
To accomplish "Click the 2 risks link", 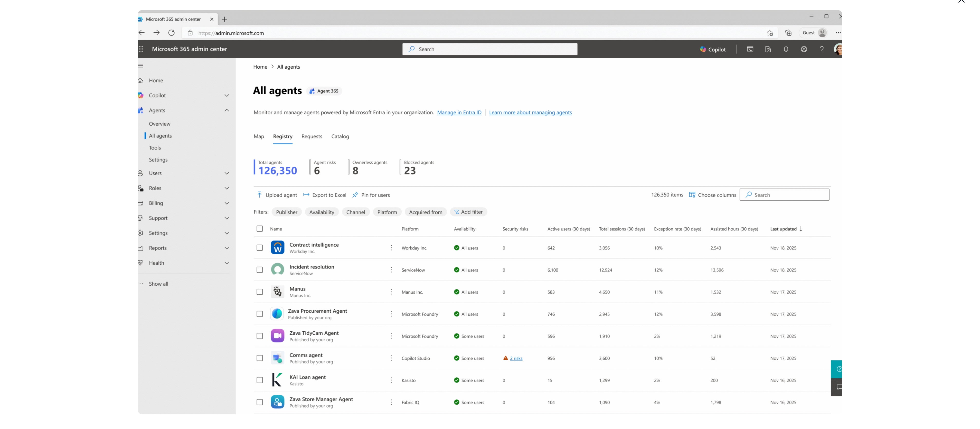I will 516,358.
